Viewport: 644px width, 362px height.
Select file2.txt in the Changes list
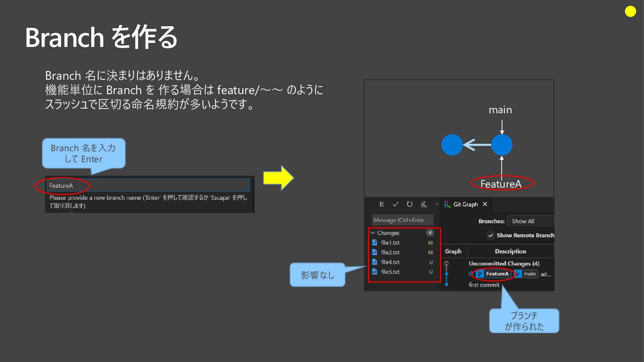tap(390, 252)
